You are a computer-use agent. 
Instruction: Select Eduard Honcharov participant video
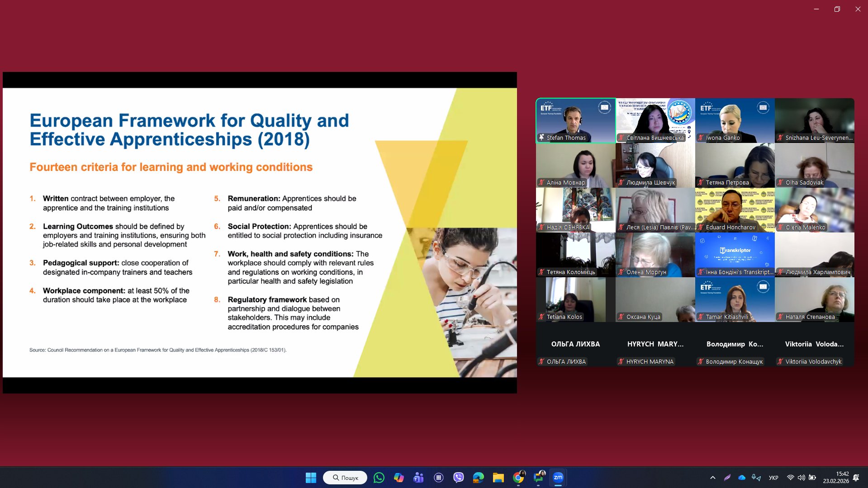[735, 210]
